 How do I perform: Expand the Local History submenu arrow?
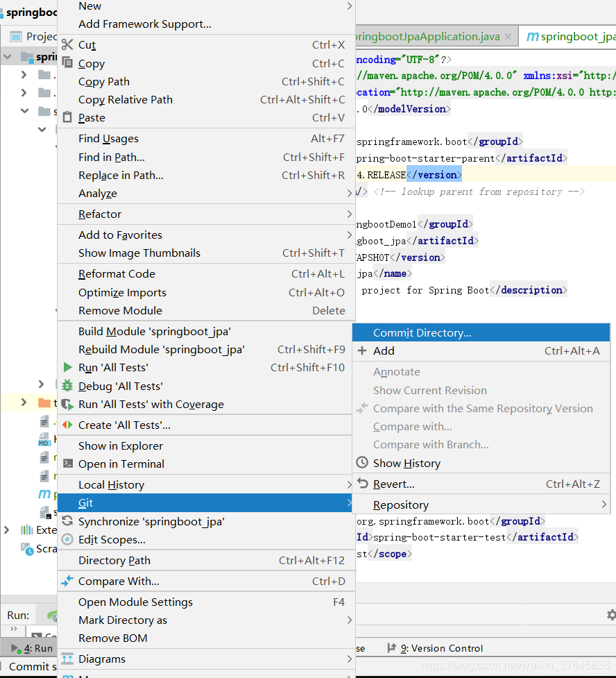(x=350, y=484)
